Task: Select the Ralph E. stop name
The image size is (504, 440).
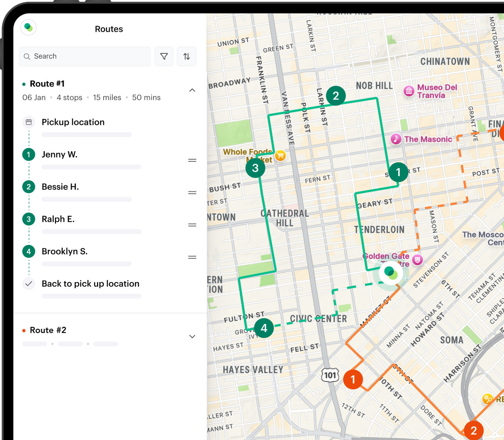Action: (58, 219)
